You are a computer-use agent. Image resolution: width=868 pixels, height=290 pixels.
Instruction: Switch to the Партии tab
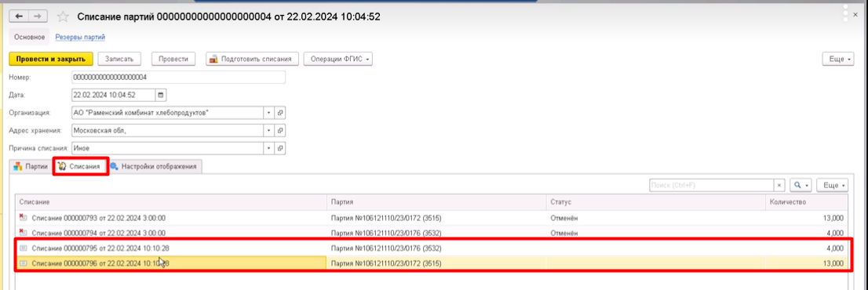(x=31, y=166)
